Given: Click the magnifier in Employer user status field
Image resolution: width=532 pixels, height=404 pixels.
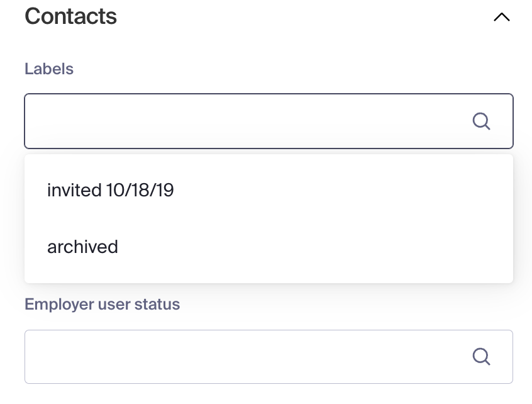Looking at the screenshot, I should click(x=481, y=356).
